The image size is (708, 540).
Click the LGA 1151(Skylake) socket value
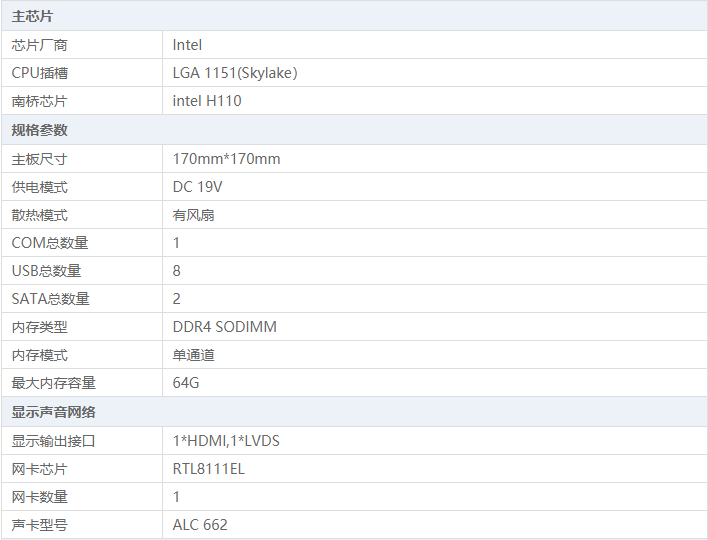235,73
